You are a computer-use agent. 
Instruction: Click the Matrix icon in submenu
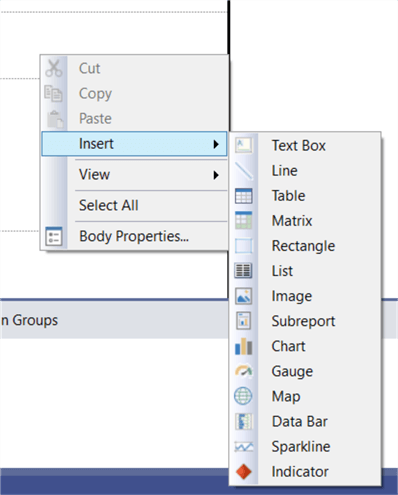click(244, 220)
